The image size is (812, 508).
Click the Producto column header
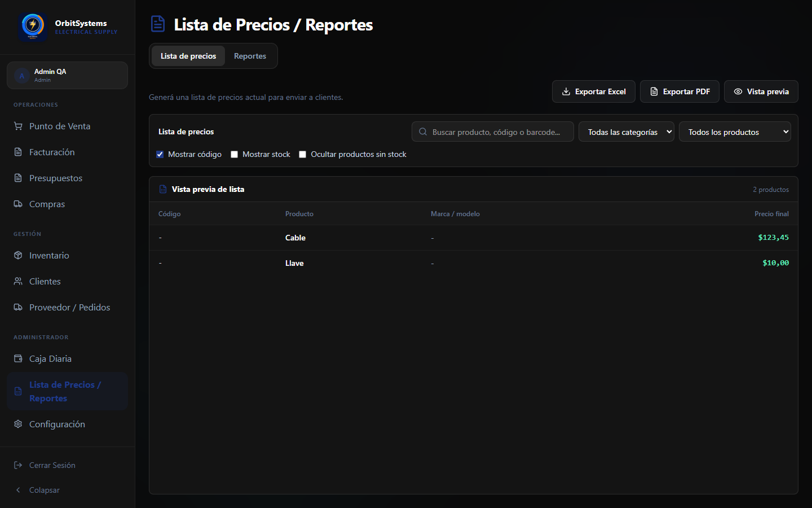pyautogui.click(x=299, y=214)
